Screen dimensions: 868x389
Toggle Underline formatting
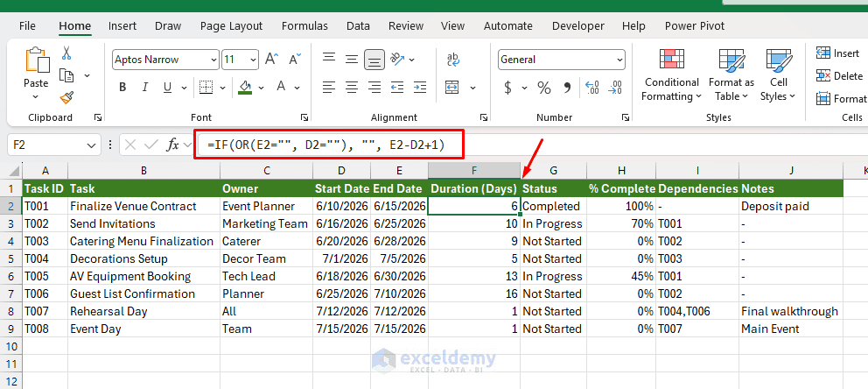167,87
